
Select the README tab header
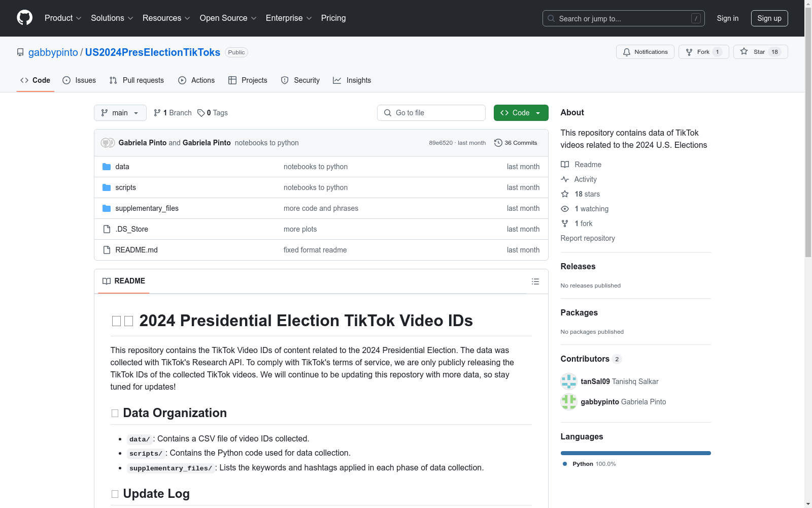[x=124, y=281]
